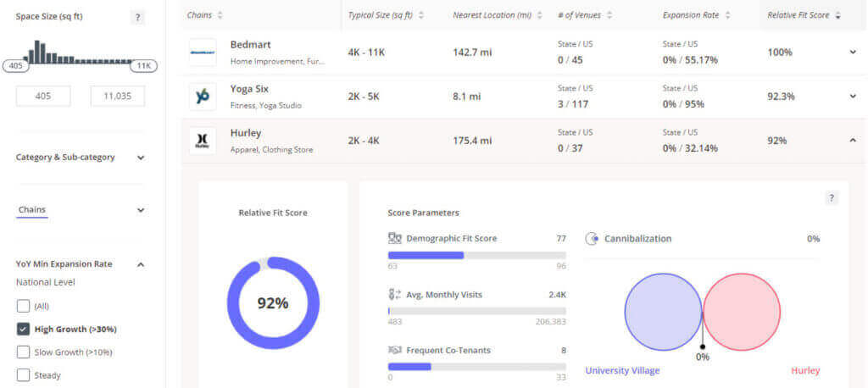Uncheck the High Growth (>30%) checkbox

(x=23, y=330)
